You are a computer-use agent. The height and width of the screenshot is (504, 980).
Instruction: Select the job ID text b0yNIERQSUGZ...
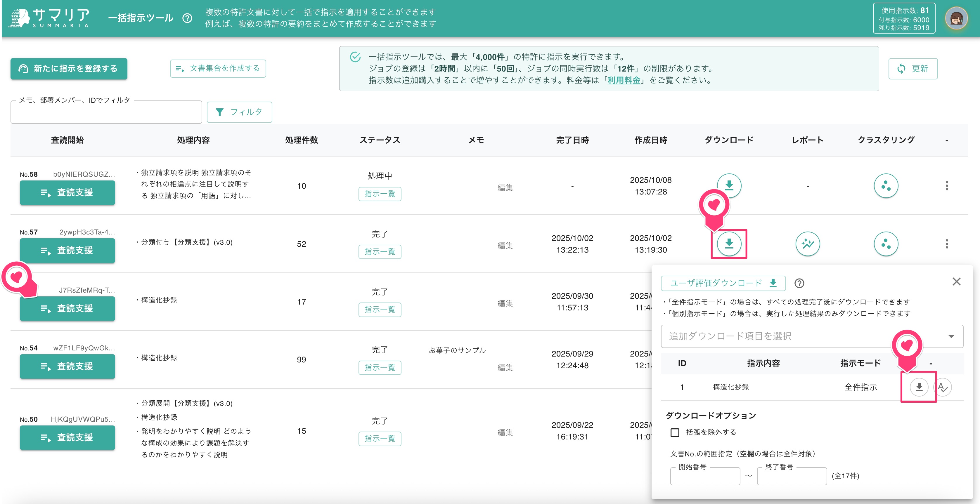point(84,174)
